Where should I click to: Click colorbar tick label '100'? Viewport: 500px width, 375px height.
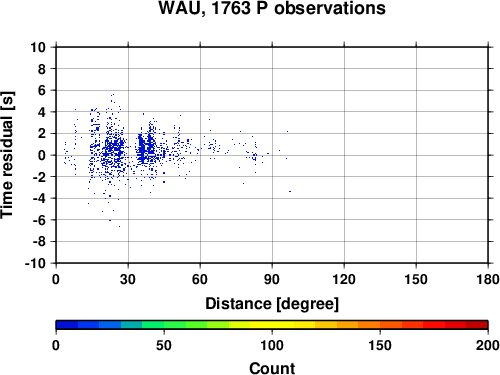272,345
